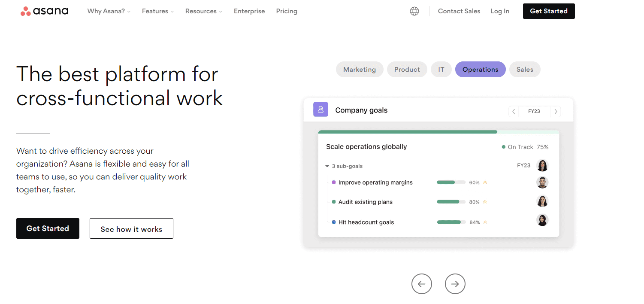Click the 80% progress bar

pyautogui.click(x=451, y=202)
